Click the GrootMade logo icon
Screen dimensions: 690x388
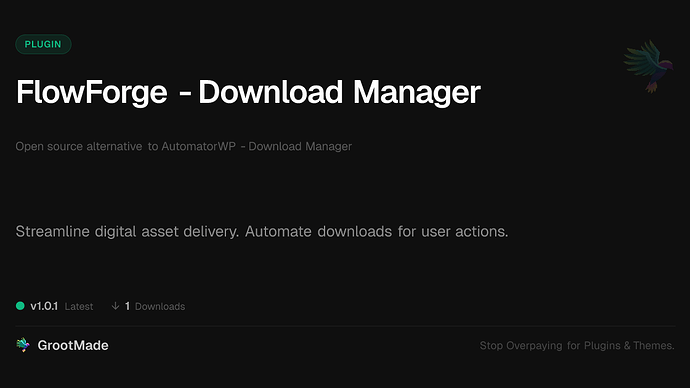pos(23,345)
